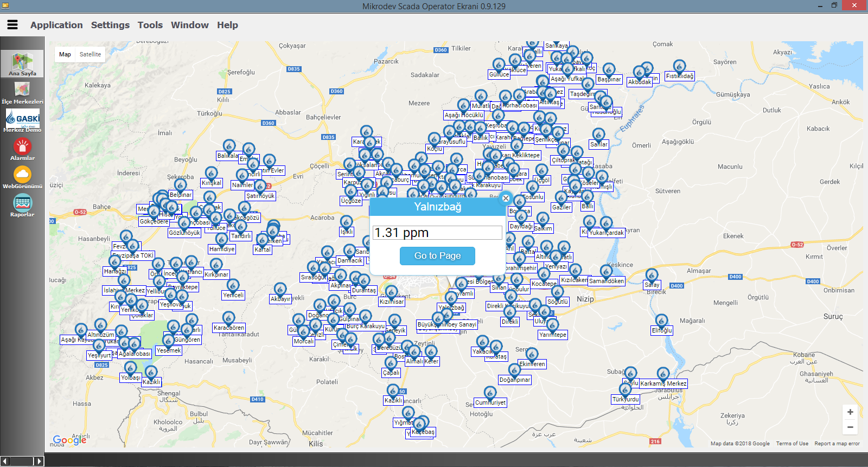Open Raporlar sidebar icon
This screenshot has width=868, height=467.
[x=22, y=206]
